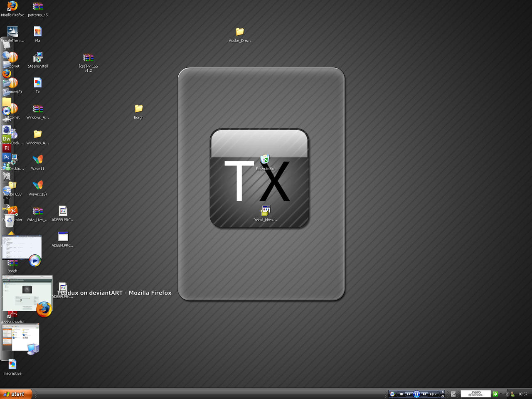Open volume dropdown in taskbar media player

436,394
